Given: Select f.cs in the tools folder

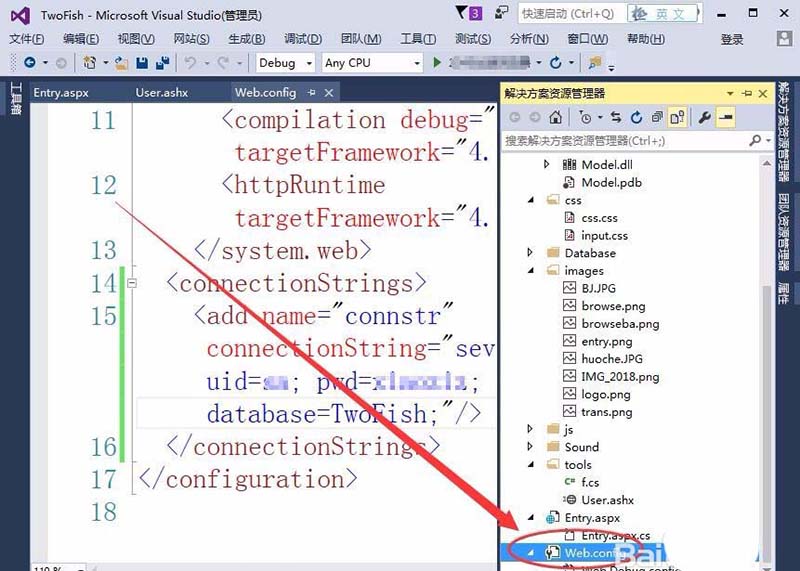Looking at the screenshot, I should pos(590,482).
